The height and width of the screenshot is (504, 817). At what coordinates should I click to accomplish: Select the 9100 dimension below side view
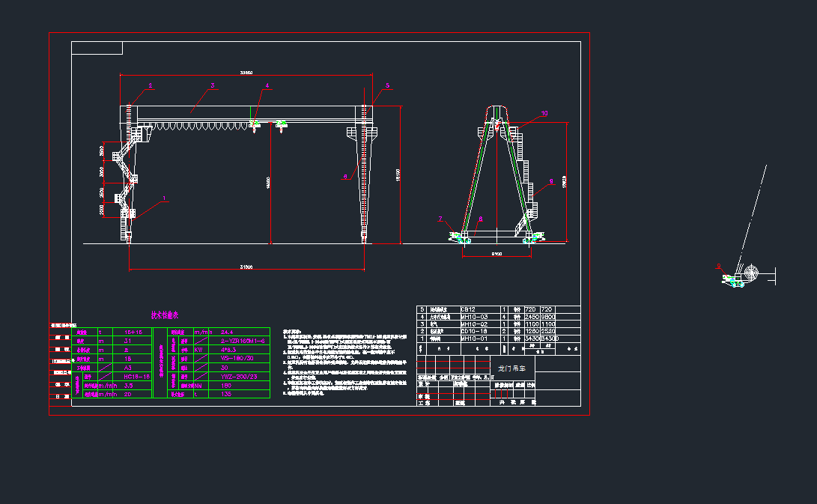tap(497, 255)
